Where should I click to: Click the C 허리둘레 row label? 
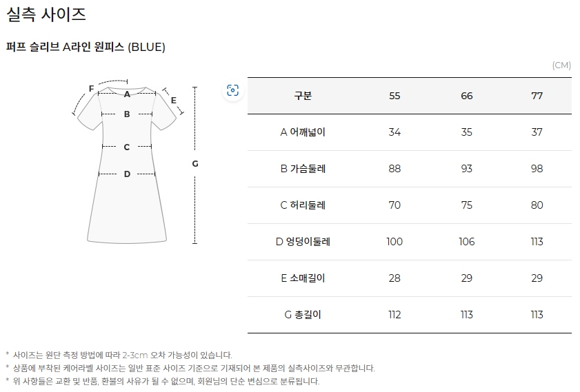tap(303, 205)
